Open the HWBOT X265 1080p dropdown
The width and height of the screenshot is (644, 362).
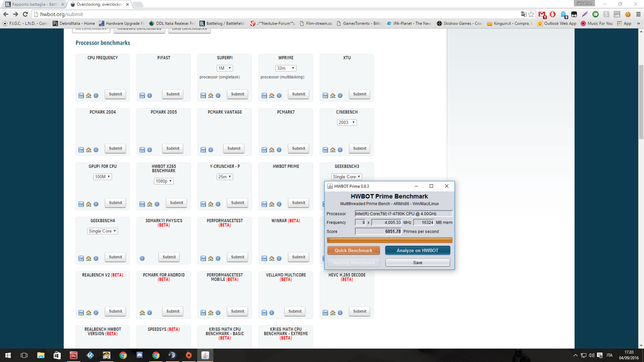tap(164, 181)
